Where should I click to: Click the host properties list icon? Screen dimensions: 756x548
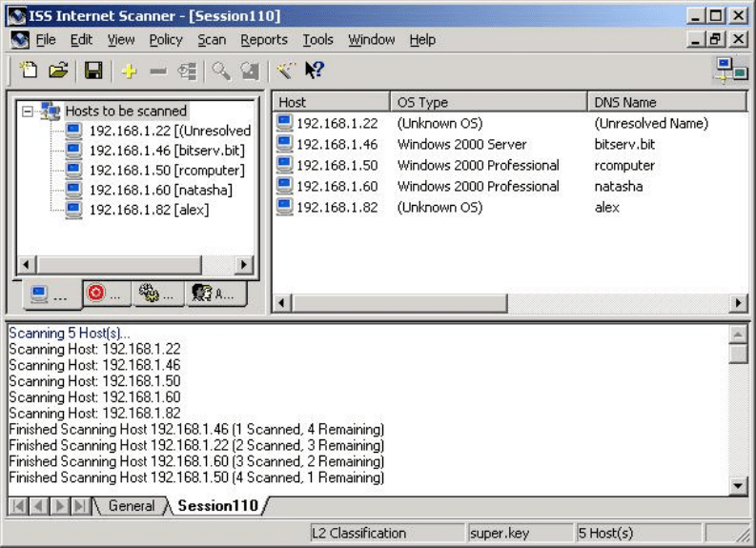[188, 71]
